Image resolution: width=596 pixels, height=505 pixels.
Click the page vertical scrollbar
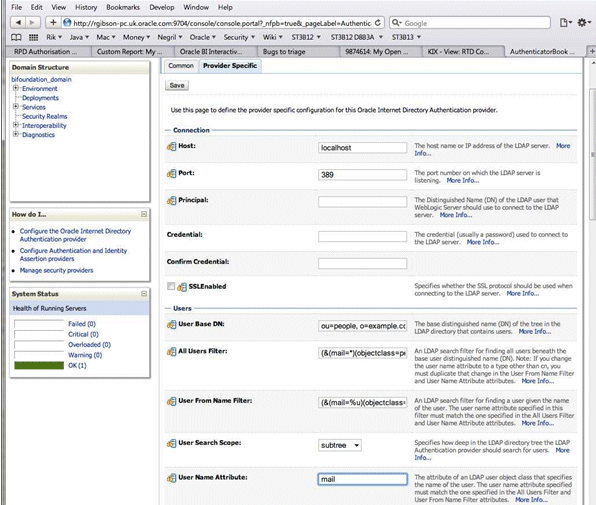(x=592, y=154)
